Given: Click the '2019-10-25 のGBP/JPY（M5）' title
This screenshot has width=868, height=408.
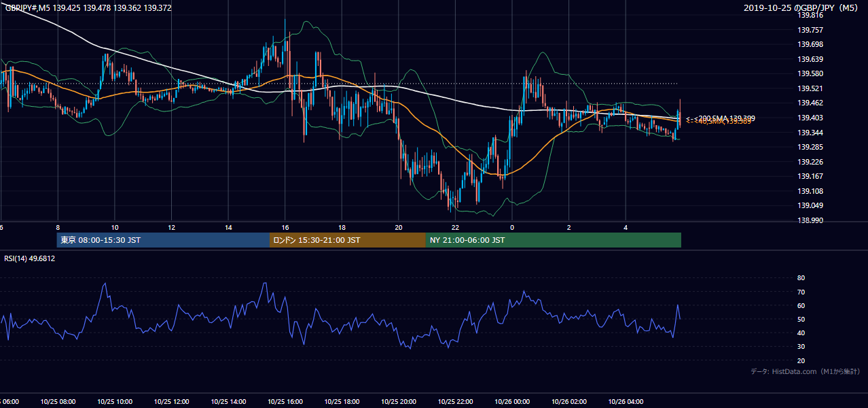Looking at the screenshot, I should [x=801, y=8].
